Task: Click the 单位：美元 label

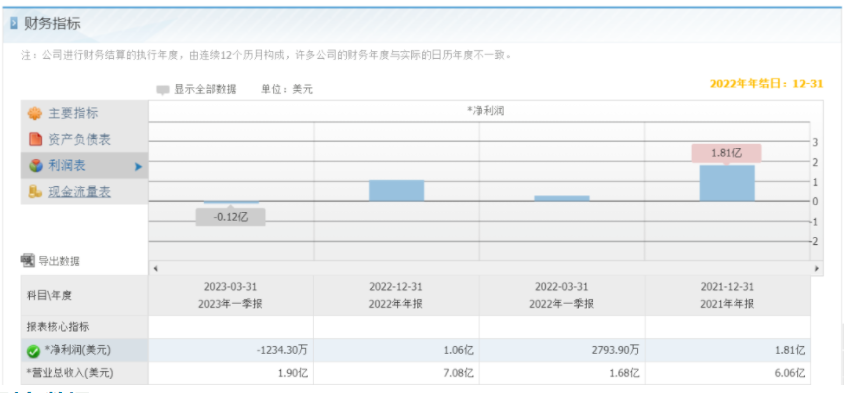Action: click(x=287, y=89)
